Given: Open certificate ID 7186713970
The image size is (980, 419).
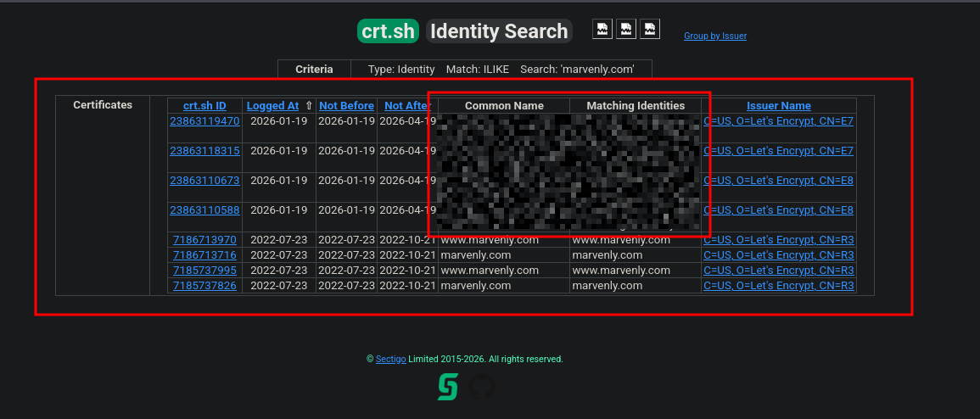Looking at the screenshot, I should coord(204,240).
